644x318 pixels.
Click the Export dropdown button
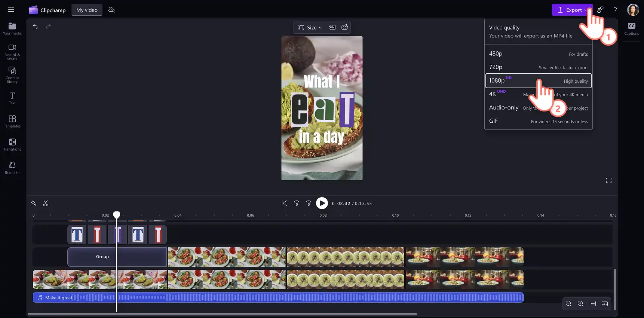click(x=572, y=10)
